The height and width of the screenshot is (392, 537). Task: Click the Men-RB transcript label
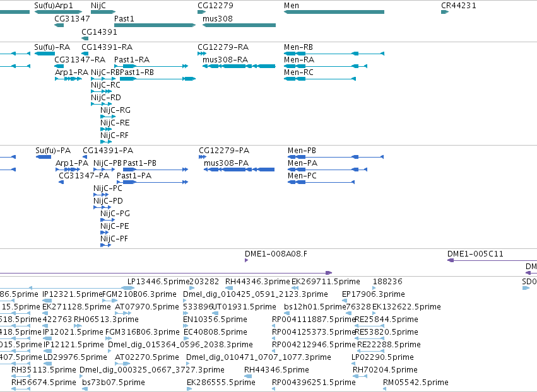coord(298,47)
